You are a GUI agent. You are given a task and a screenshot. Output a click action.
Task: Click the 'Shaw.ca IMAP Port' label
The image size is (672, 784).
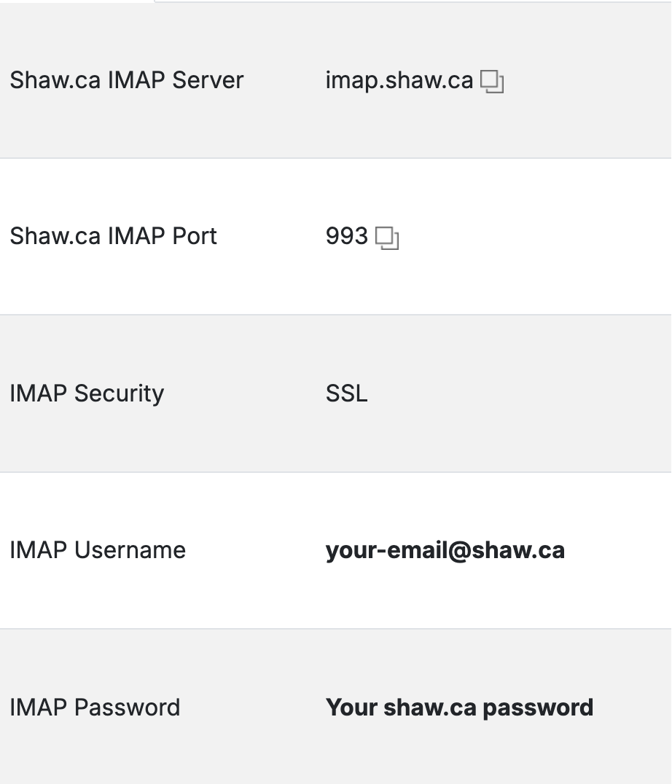(x=114, y=236)
